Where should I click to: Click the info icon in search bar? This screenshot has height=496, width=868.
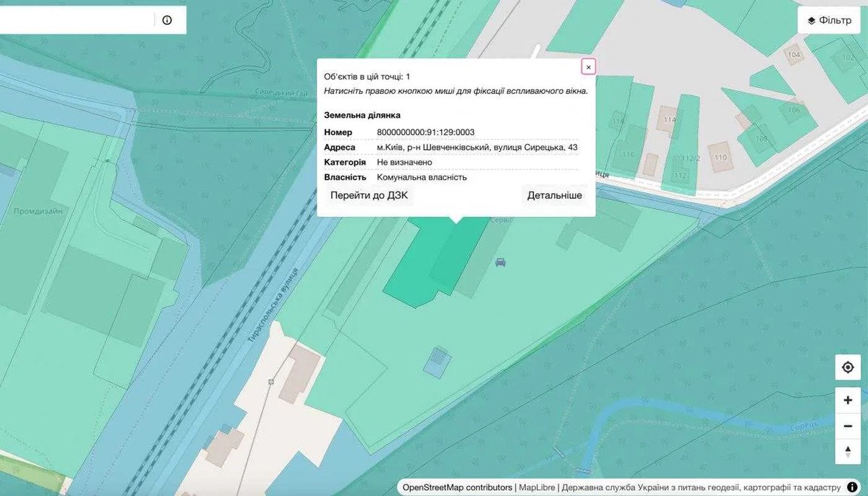[167, 20]
